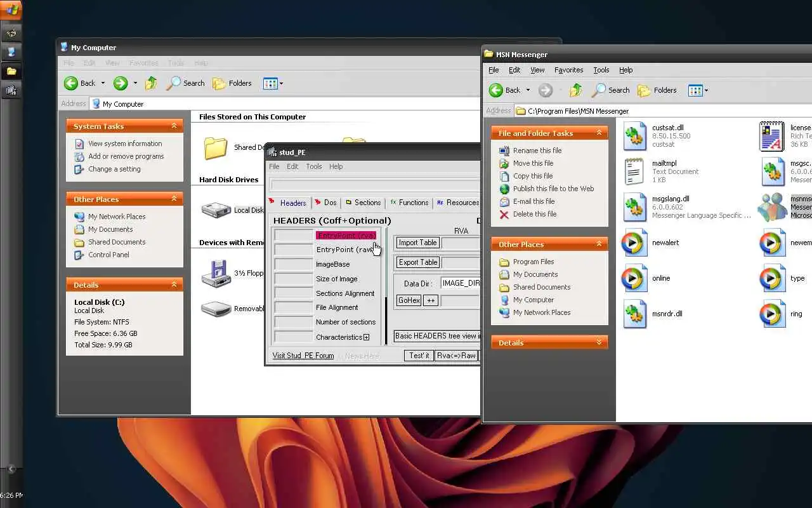Select Local Disk drive icon
Image resolution: width=812 pixels, height=508 pixels.
216,210
